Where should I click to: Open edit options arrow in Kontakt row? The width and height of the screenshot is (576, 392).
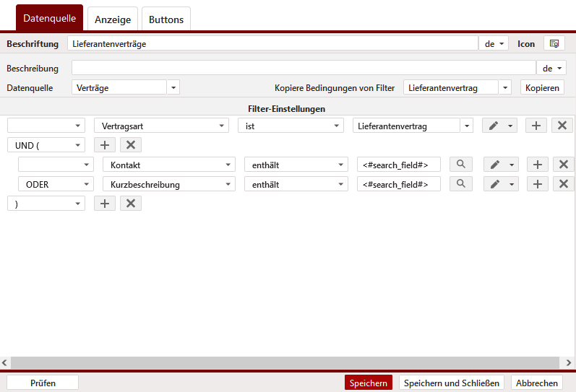[x=512, y=165]
